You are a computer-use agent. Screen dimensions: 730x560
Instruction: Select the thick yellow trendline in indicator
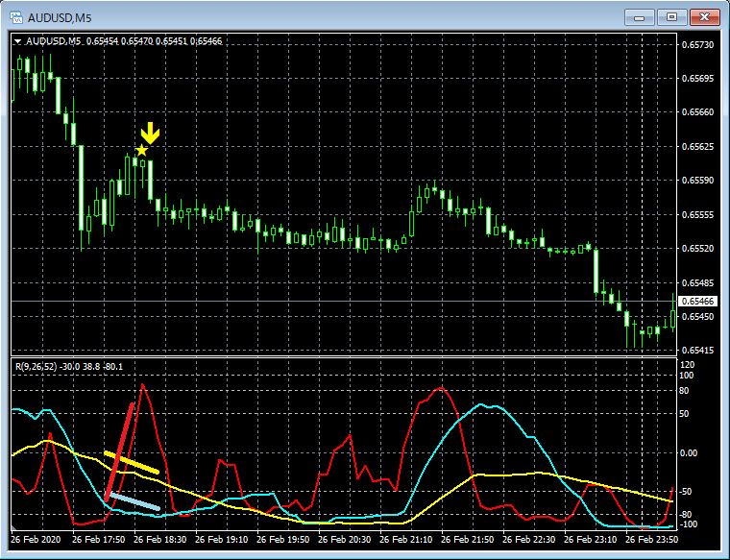pyautogui.click(x=132, y=462)
